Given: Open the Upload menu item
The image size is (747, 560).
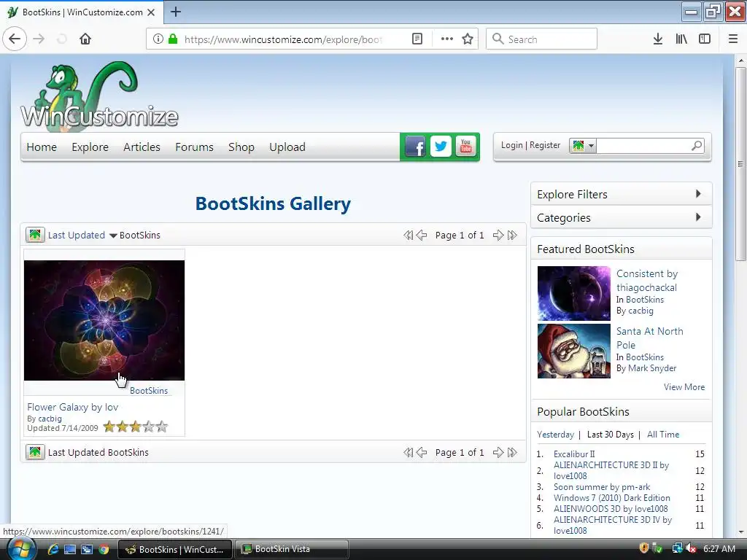Looking at the screenshot, I should pyautogui.click(x=287, y=147).
